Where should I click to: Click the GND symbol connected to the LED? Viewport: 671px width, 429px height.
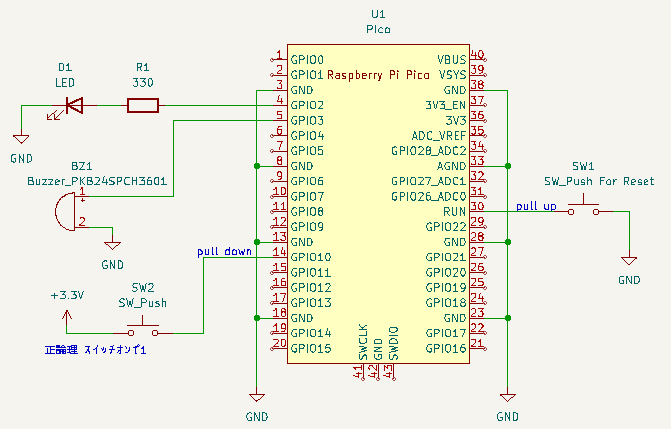click(x=21, y=139)
